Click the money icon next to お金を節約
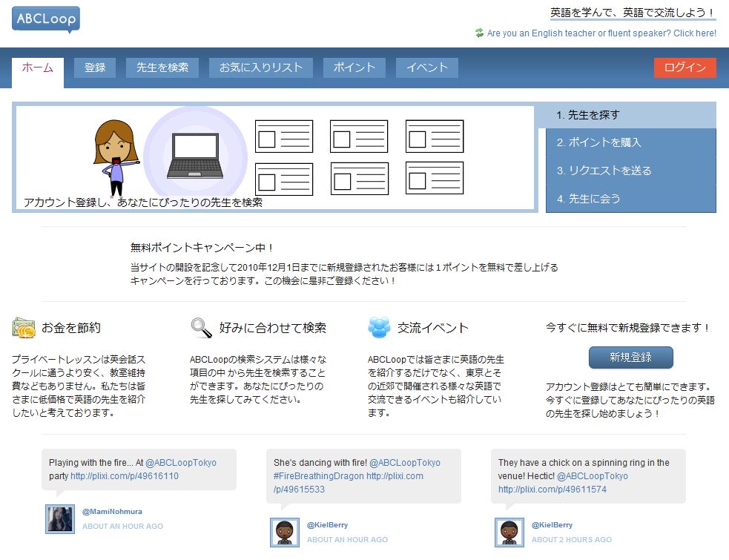Viewport: 729px width, 560px height. click(24, 327)
